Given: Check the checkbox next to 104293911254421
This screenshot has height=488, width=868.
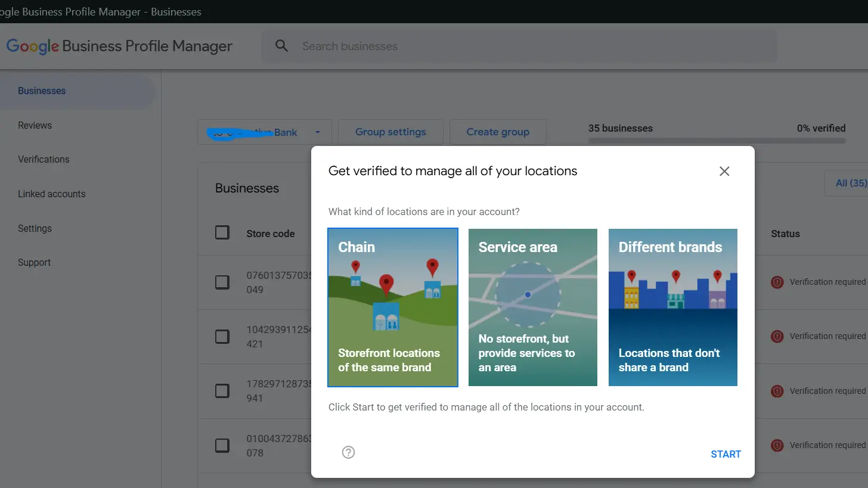Looking at the screenshot, I should 222,337.
